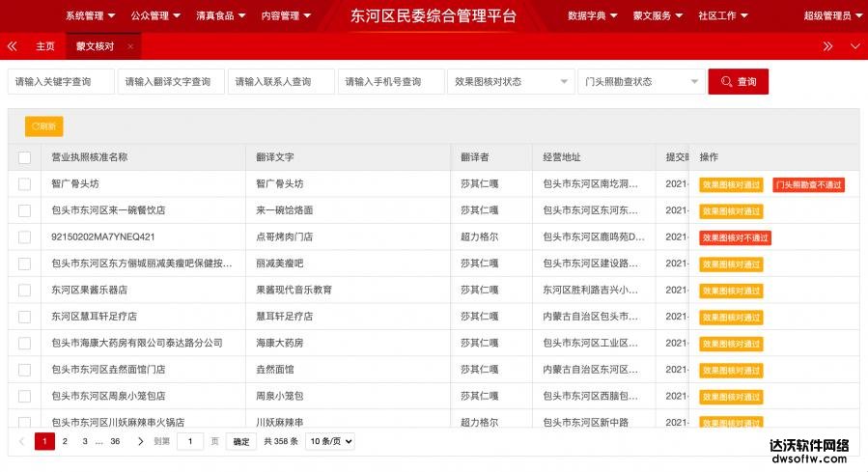868x472 pixels.
Task: Check the row for 东河区慧耳轩足疗店
Action: [x=24, y=317]
